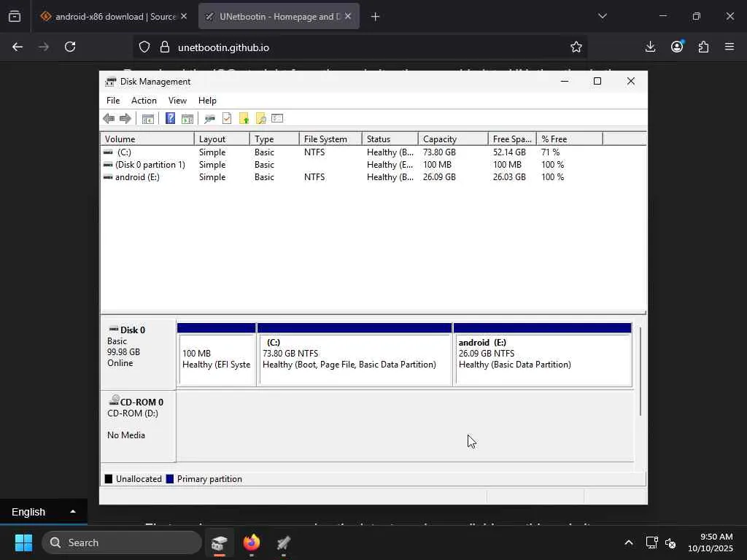Sort by the File System column header

pos(330,139)
